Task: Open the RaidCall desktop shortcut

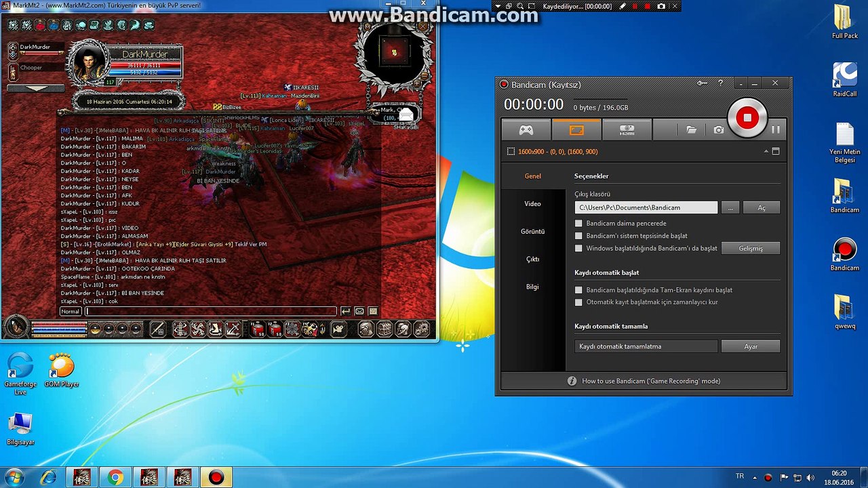Action: click(x=845, y=80)
